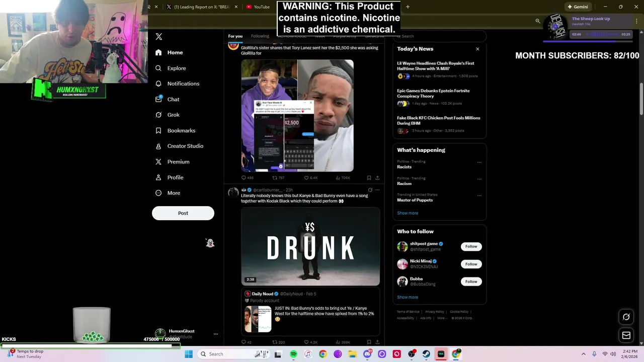Reply to the cartisburner post
The height and width of the screenshot is (362, 644).
[247, 342]
